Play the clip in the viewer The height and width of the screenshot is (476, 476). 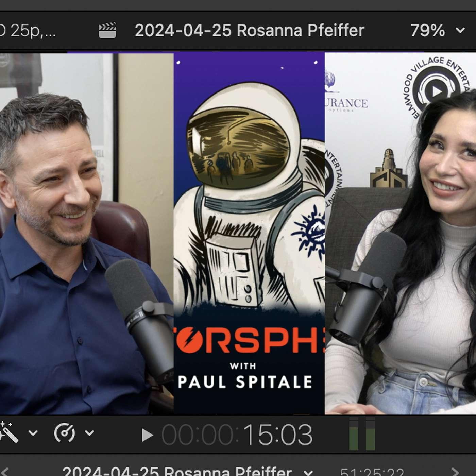click(x=147, y=435)
